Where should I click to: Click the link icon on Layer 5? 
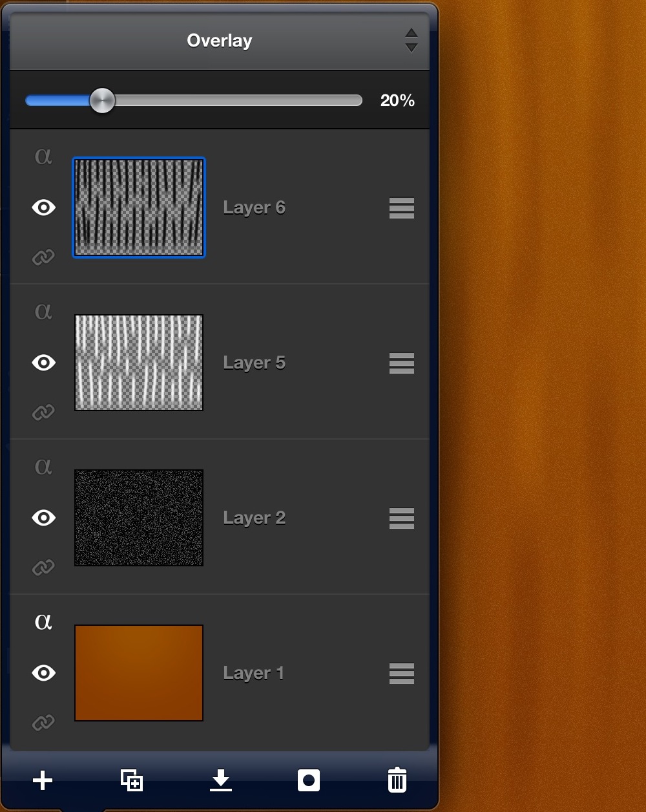(x=43, y=412)
